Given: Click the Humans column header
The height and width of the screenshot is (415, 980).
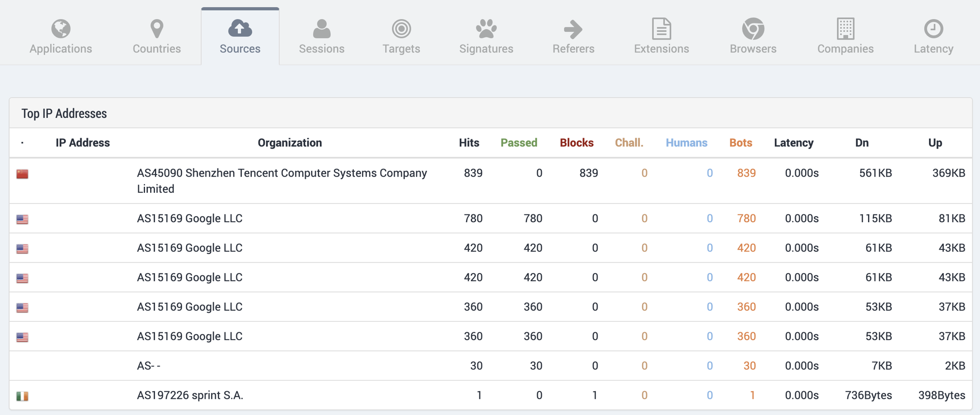Looking at the screenshot, I should [686, 143].
